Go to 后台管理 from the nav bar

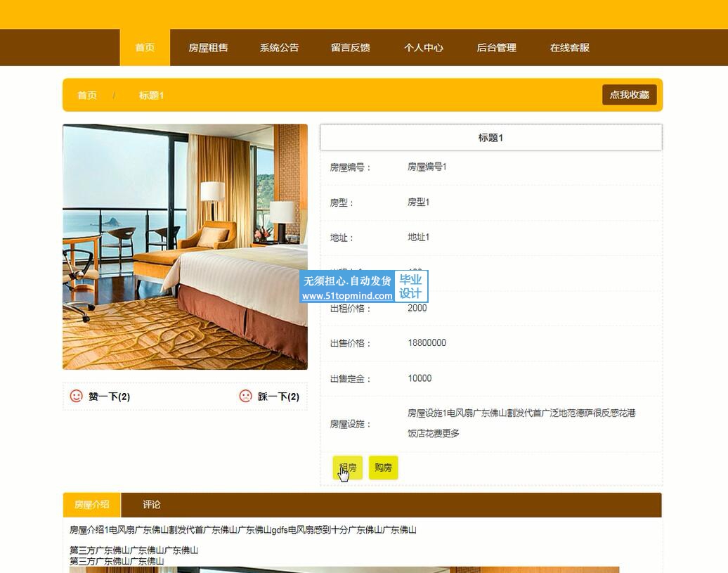496,47
